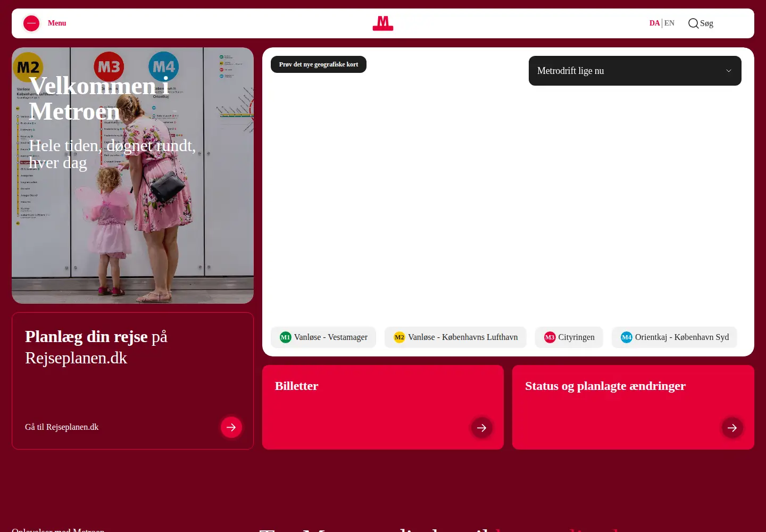Click the Søg search label
Image resolution: width=766 pixels, height=532 pixels.
click(706, 23)
